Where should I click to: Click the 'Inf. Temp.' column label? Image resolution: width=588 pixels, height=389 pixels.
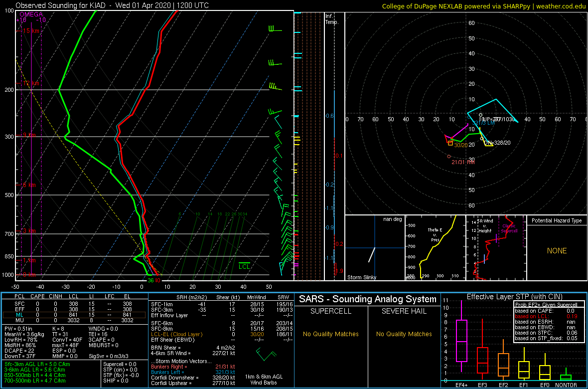332,19
